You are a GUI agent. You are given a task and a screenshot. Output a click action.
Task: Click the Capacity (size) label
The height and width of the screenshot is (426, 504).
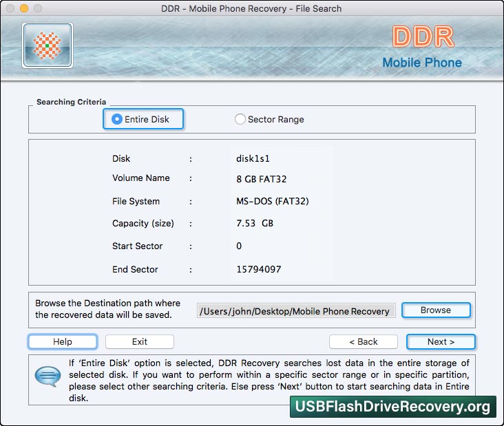(x=143, y=223)
